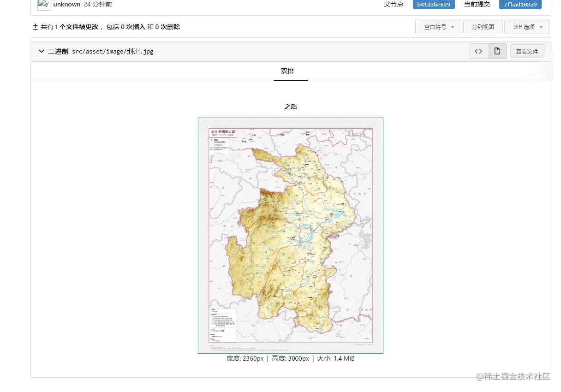
Task: Collapse the 荆州.jpg file diff chevron
Action: click(x=42, y=51)
